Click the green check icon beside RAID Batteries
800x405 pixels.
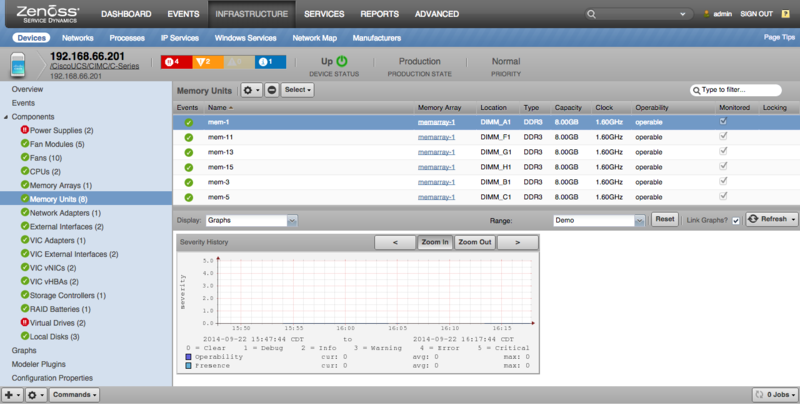(x=24, y=309)
